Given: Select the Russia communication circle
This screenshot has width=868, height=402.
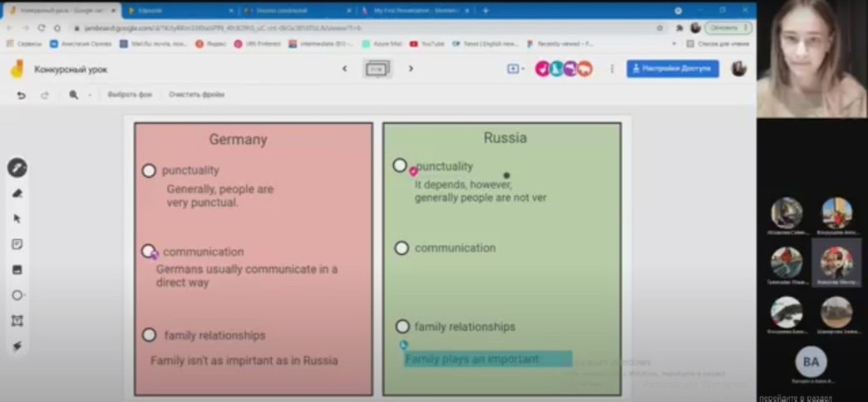Looking at the screenshot, I should pyautogui.click(x=401, y=248).
